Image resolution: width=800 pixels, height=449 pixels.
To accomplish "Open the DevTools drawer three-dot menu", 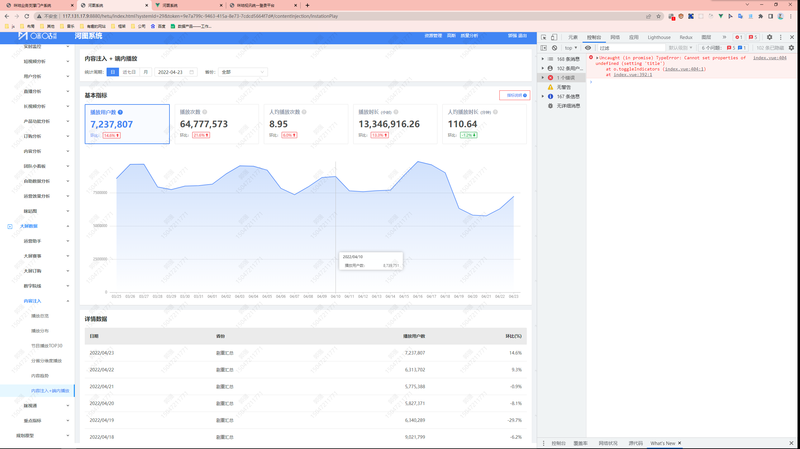I will (x=543, y=443).
